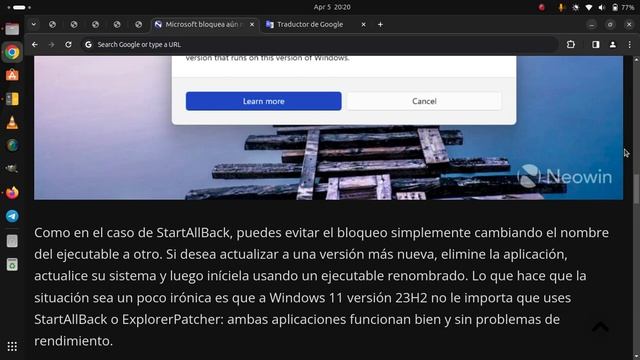640x360 pixels.
Task: Open Firefox from the dock
Action: (12, 192)
